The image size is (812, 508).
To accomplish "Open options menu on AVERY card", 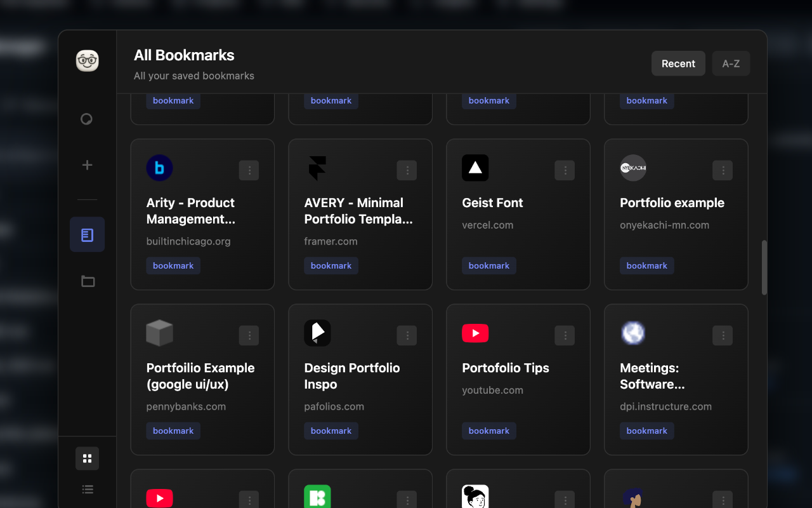I will pyautogui.click(x=407, y=170).
